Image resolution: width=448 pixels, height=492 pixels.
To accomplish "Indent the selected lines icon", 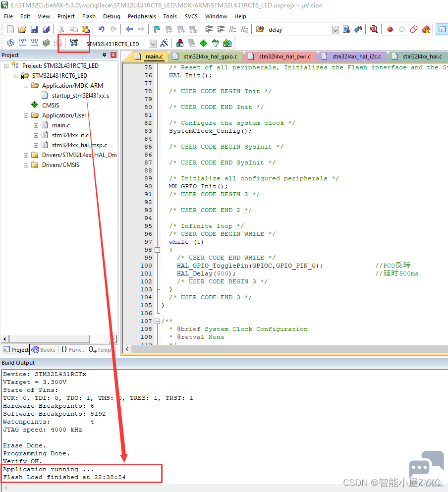I will [209, 29].
